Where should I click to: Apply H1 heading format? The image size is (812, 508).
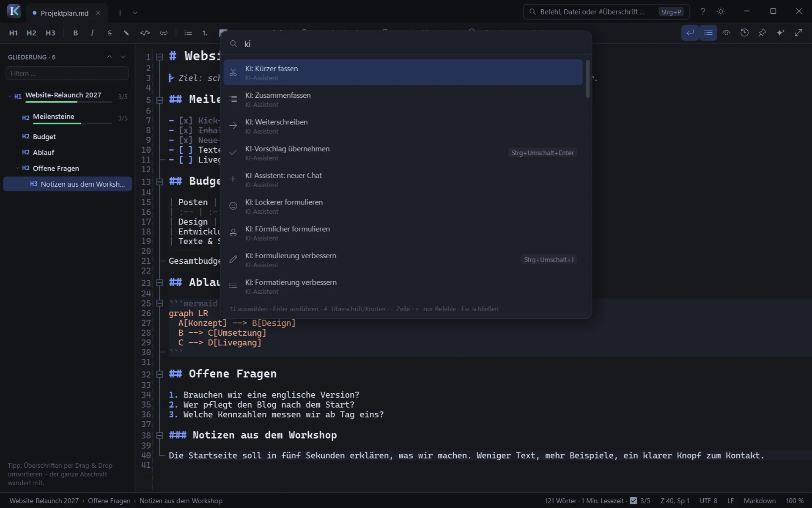click(x=14, y=33)
